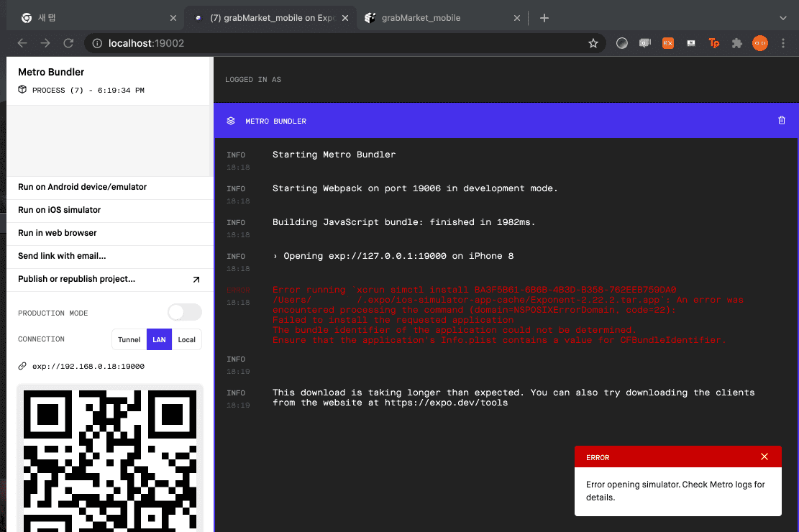Toggle Production Mode switch
Image resolution: width=799 pixels, height=532 pixels.
point(185,312)
